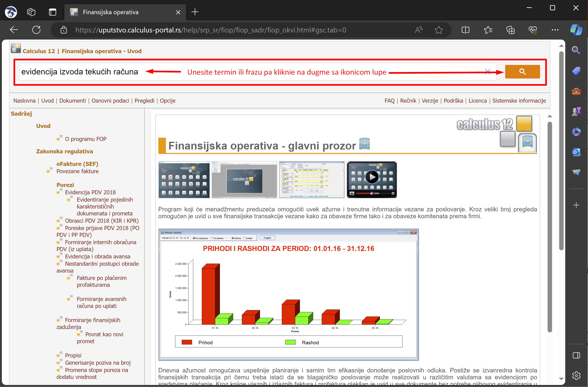This screenshot has height=387, width=588.
Task: Click the Read aloud icon in address bar
Action: [x=418, y=30]
